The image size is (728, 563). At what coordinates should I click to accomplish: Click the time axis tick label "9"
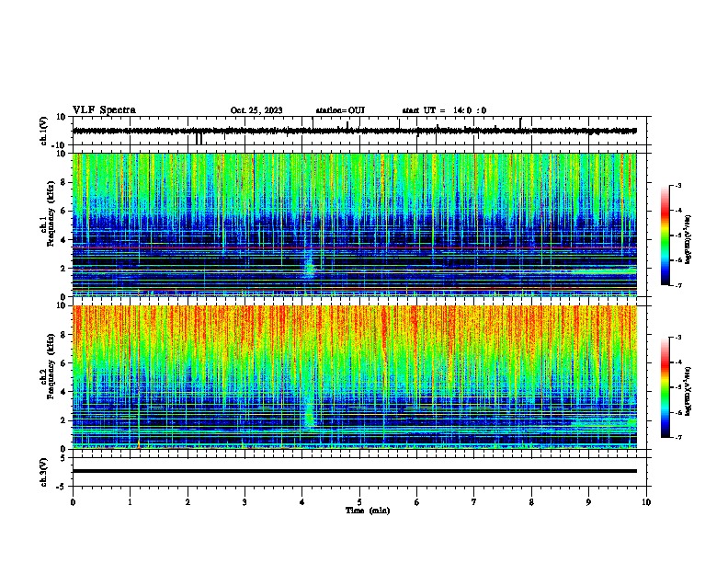(x=588, y=502)
